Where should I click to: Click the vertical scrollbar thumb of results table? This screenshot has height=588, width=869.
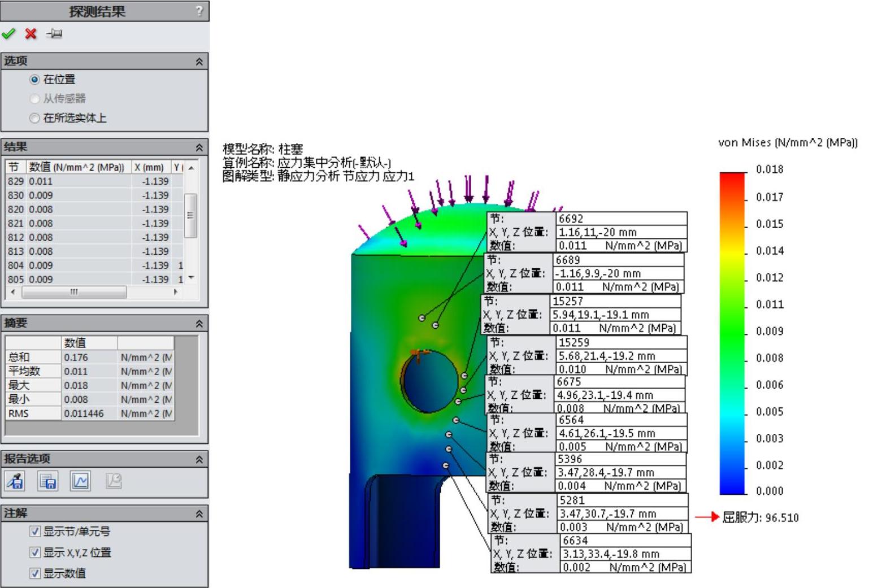click(191, 215)
